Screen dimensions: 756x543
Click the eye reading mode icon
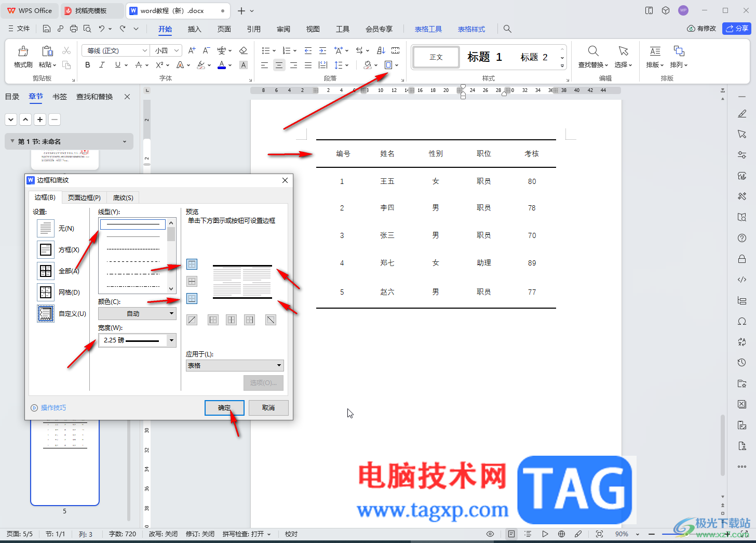(x=490, y=534)
